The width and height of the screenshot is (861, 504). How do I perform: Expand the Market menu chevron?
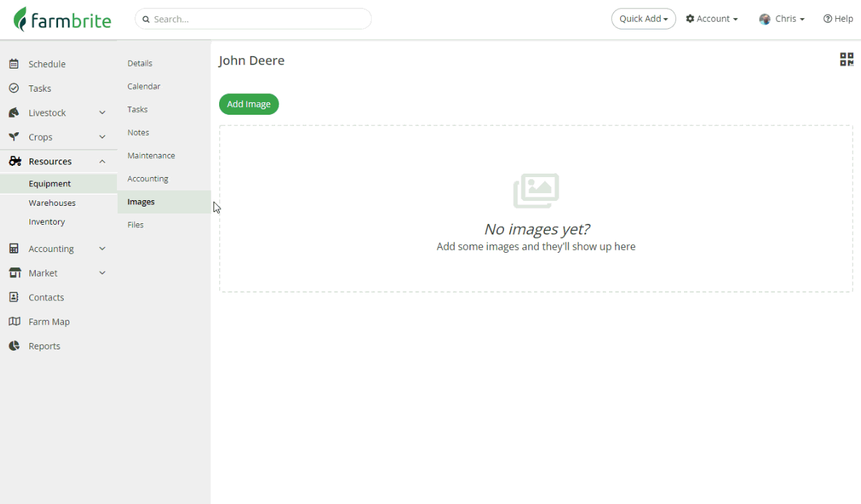[x=102, y=273]
